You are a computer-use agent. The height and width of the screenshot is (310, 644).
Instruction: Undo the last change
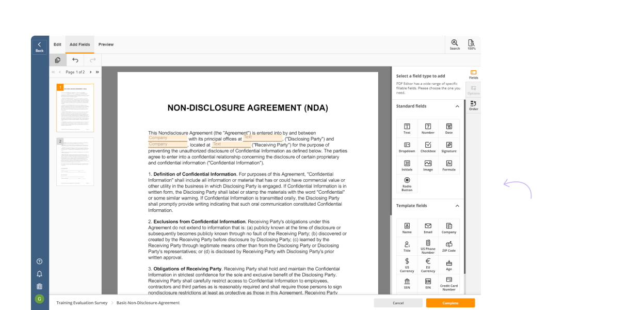(75, 60)
